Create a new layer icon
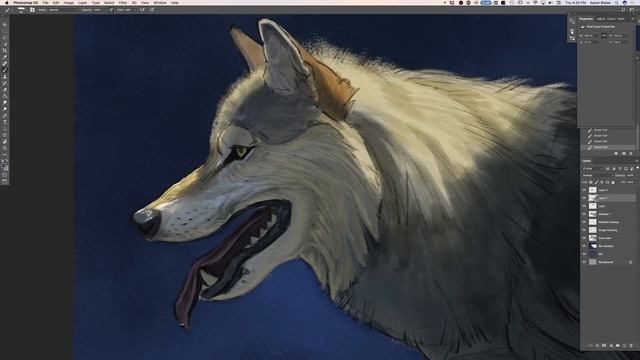This screenshot has width=640, height=360. [624, 346]
